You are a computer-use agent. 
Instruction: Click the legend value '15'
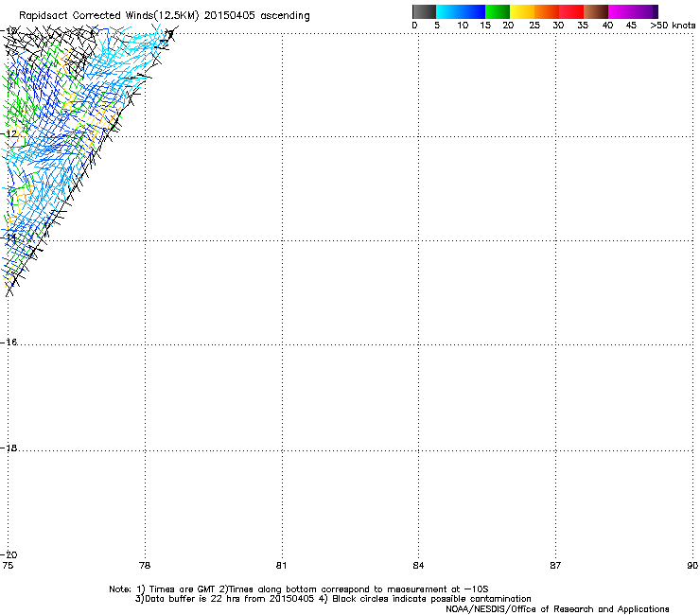pos(485,26)
